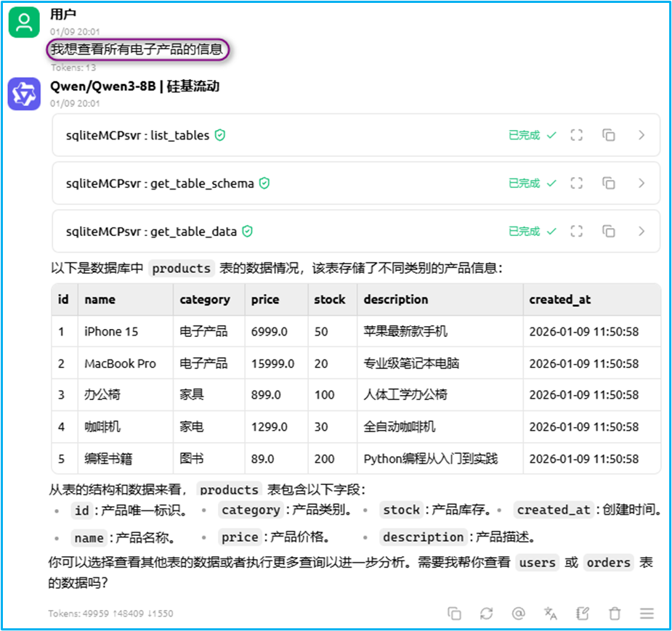Expand the get_table_data tool call row
This screenshot has height=631, width=672.
pyautogui.click(x=641, y=232)
